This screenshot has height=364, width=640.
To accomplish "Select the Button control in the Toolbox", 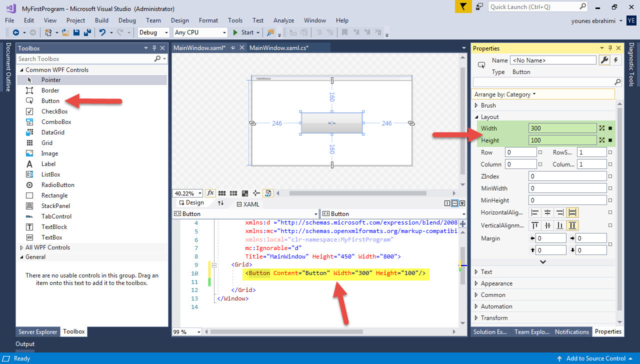I will (51, 100).
